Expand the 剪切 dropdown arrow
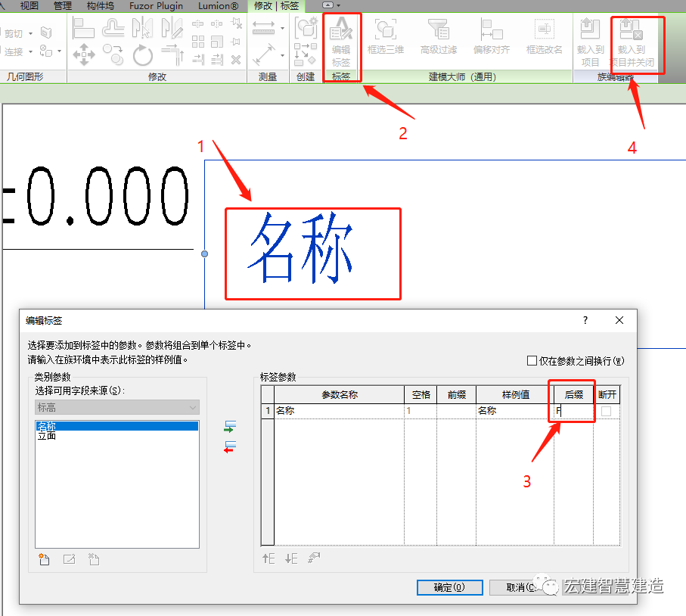 pos(30,34)
